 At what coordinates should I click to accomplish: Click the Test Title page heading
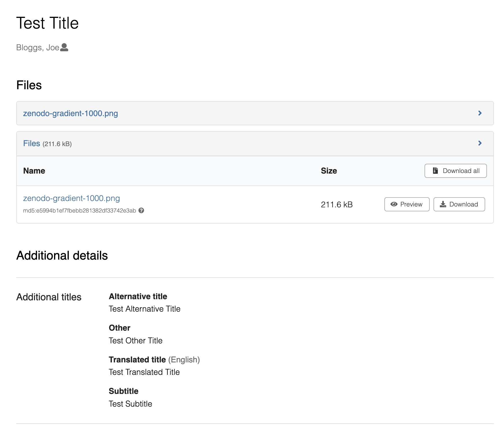pyautogui.click(x=47, y=23)
